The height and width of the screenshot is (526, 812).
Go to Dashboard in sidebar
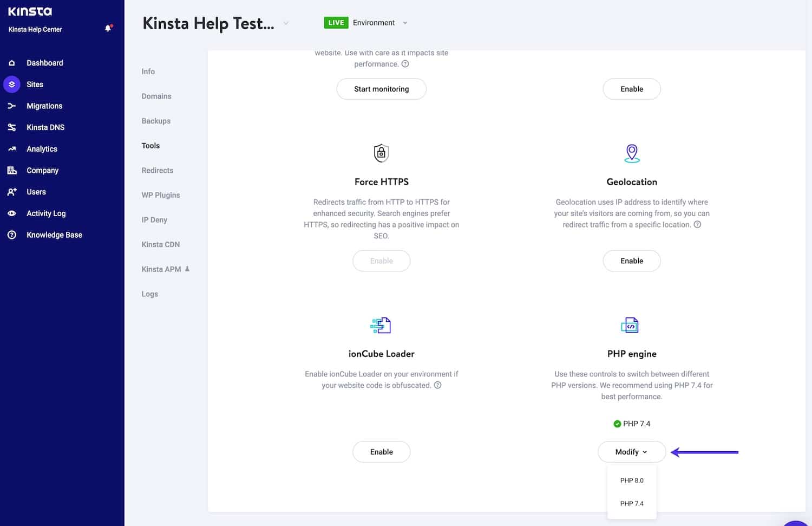pos(45,63)
